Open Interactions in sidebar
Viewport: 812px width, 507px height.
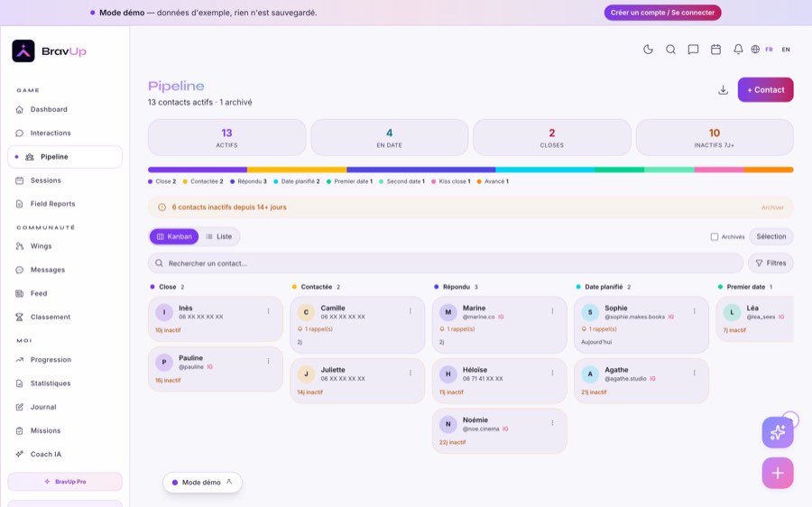(x=65, y=134)
